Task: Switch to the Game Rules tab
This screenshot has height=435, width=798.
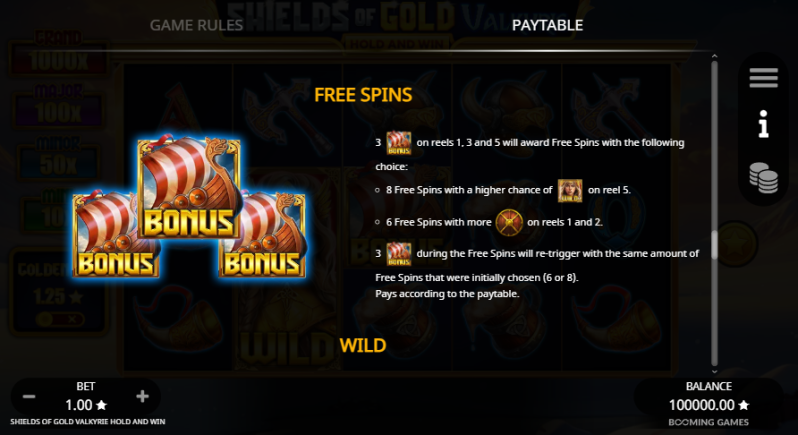Action: tap(196, 25)
